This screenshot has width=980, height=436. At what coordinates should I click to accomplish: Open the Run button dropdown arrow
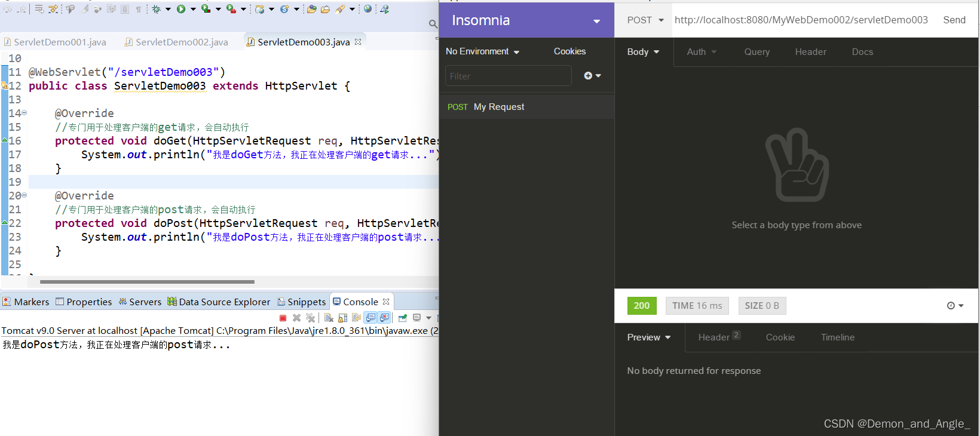pos(193,9)
